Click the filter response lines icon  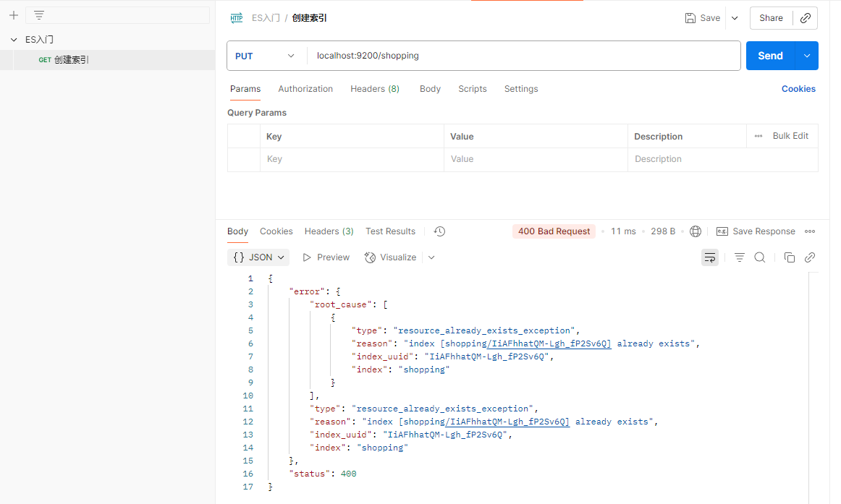740,257
